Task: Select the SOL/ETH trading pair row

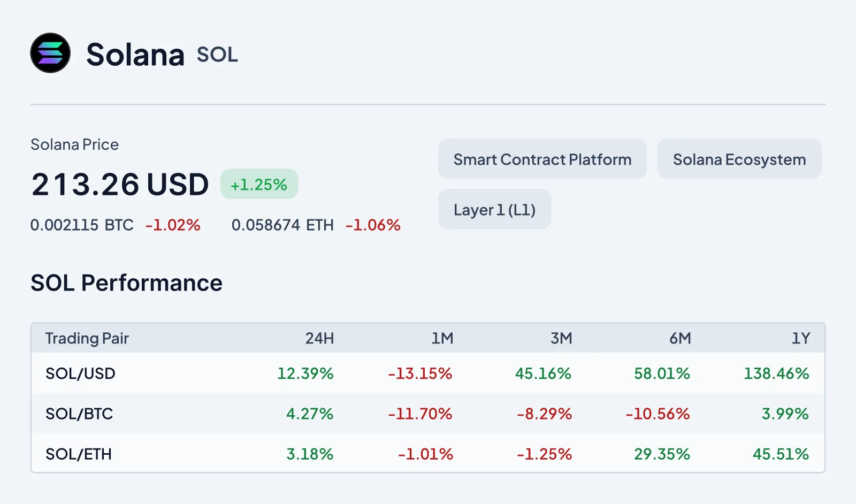Action: [428, 453]
